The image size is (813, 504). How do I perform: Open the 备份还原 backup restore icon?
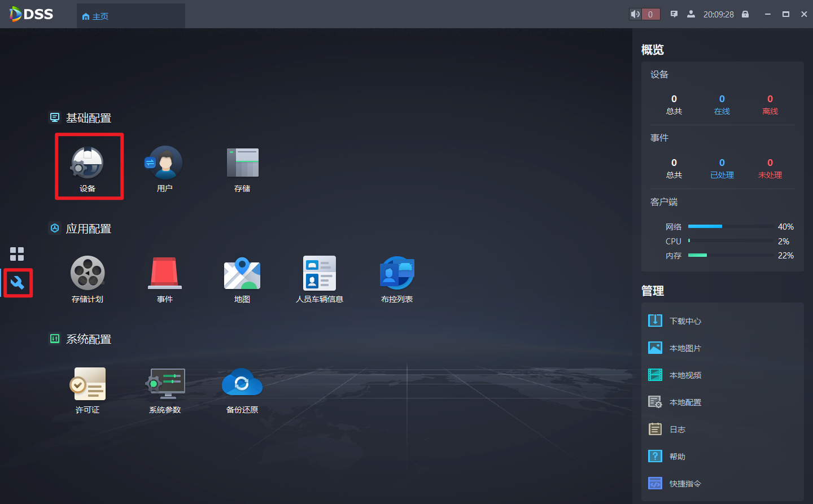pyautogui.click(x=242, y=384)
